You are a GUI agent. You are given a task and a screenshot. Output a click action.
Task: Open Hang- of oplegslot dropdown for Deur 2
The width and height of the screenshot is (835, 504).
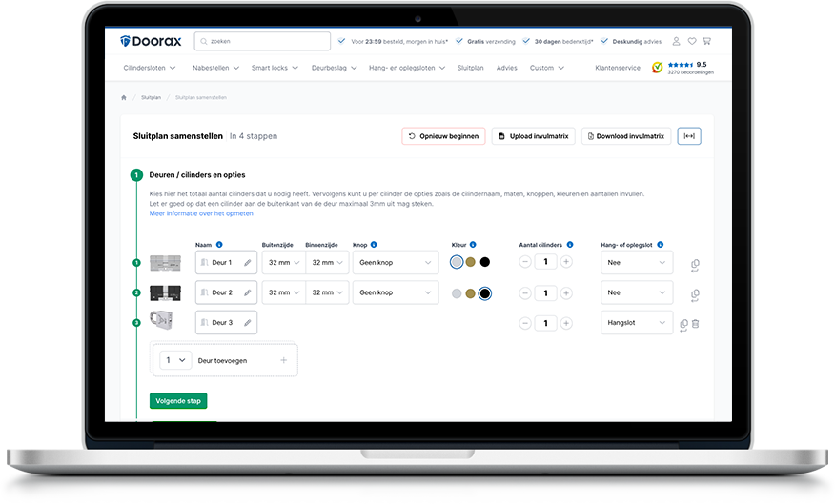pos(637,292)
